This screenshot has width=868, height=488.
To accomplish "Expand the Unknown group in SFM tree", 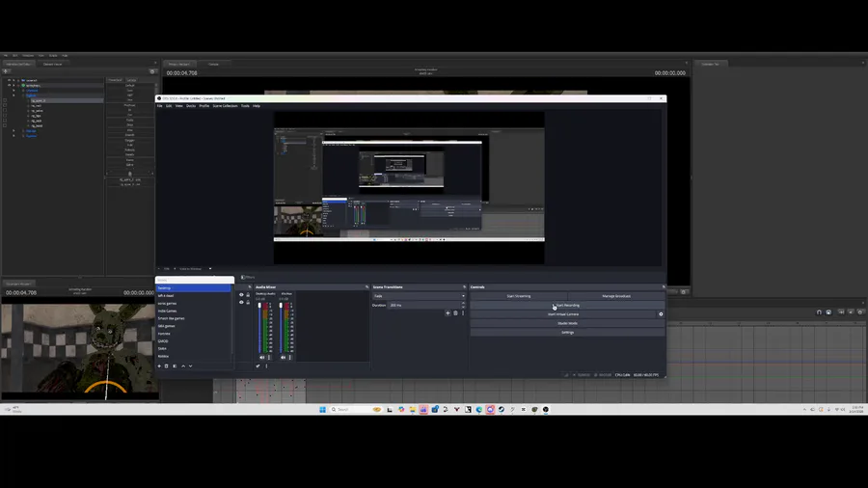I will point(14,91).
